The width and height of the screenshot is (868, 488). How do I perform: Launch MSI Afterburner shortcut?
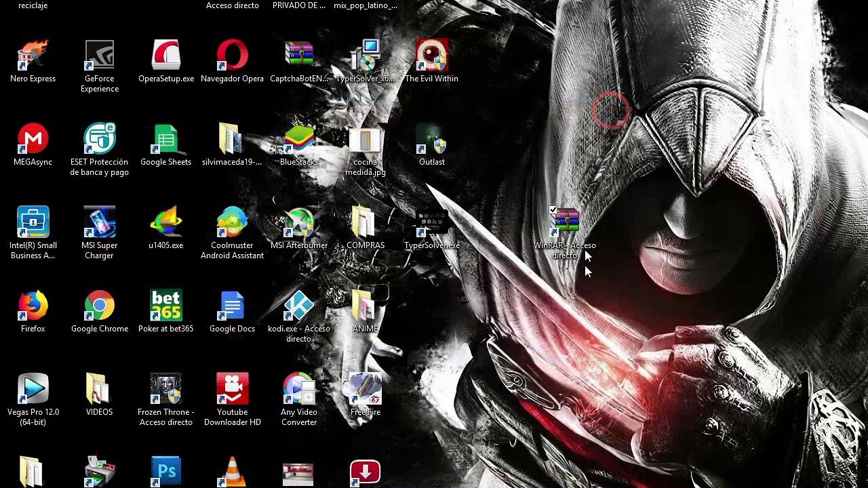coord(298,222)
